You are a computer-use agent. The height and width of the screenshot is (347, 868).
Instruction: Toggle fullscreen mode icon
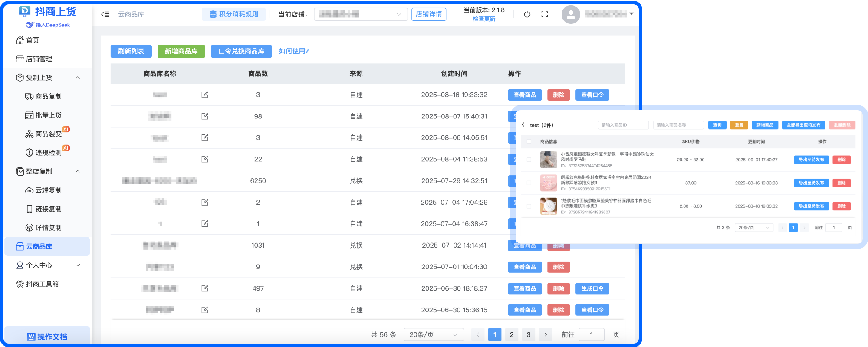click(545, 14)
